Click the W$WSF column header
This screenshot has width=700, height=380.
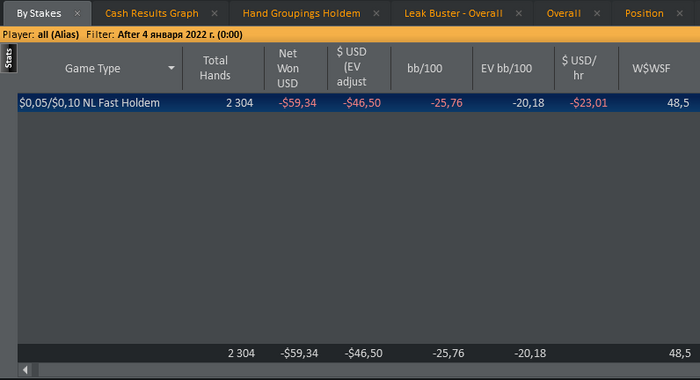651,68
